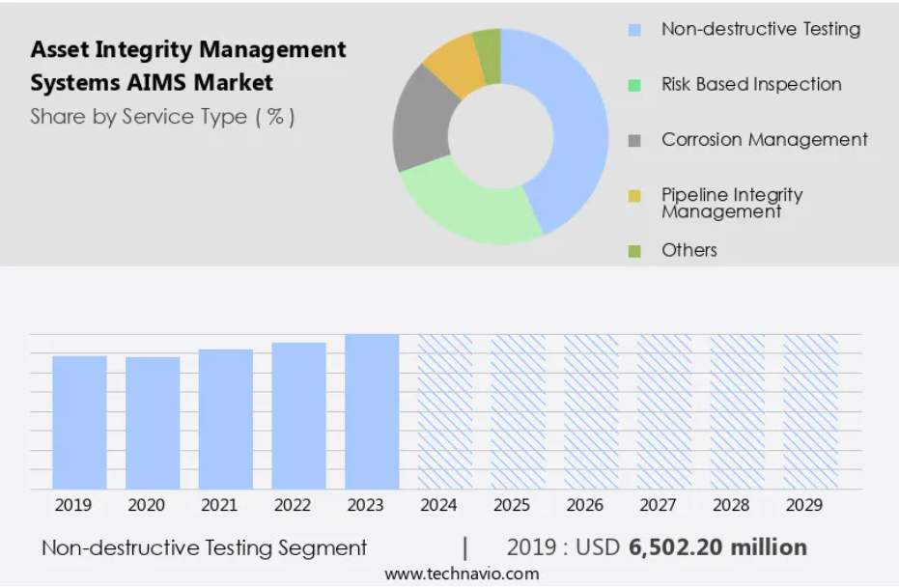Select the Risk Based Inspection legend label
The height and width of the screenshot is (588, 899).
tap(751, 84)
